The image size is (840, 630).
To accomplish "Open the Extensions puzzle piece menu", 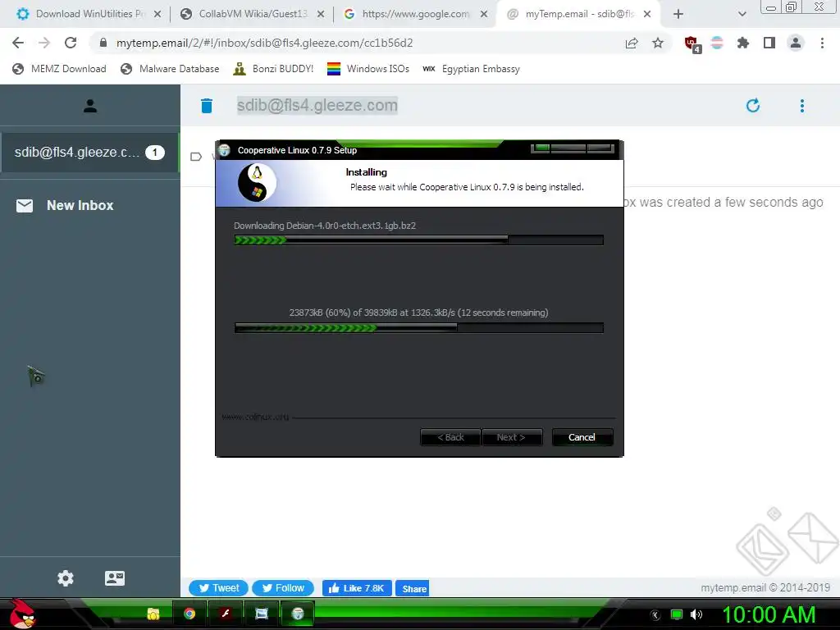I will click(x=743, y=43).
